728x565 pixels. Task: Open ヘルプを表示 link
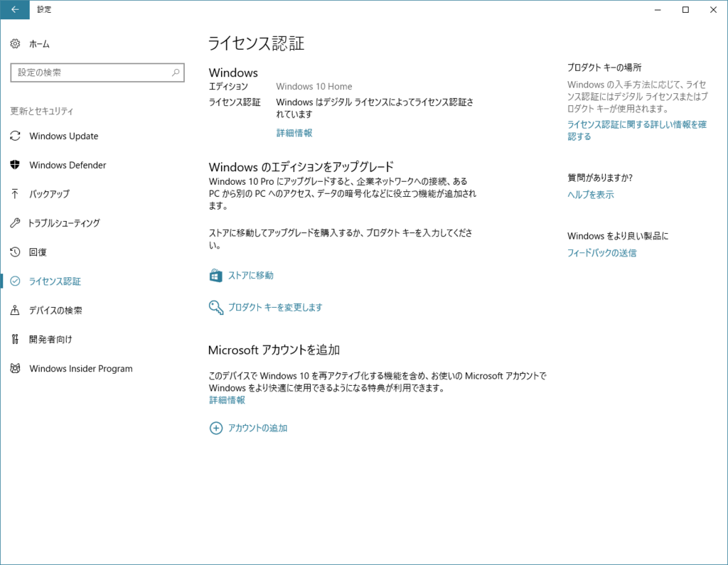point(591,195)
